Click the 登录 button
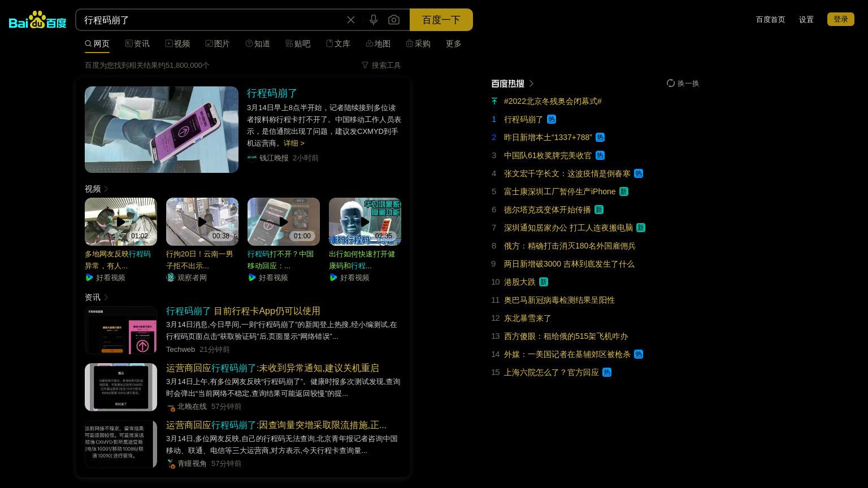The width and height of the screenshot is (868, 488). pyautogui.click(x=841, y=19)
